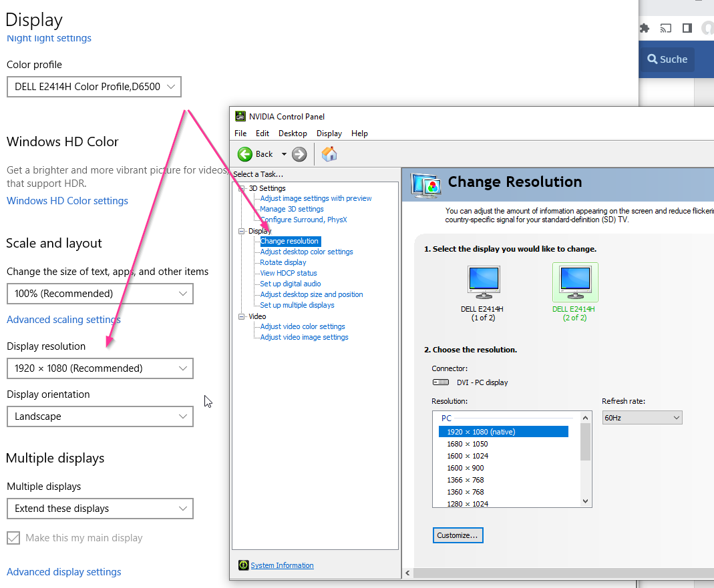Select Adjust video color settings
The width and height of the screenshot is (714, 588).
(x=303, y=327)
